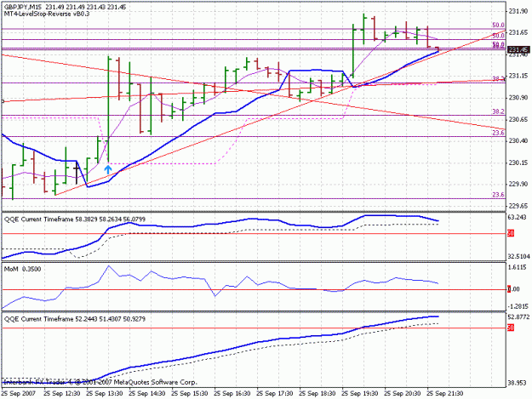Click the 32.5104 scale value
Screen dimensions: 532x399
[x=519, y=257]
